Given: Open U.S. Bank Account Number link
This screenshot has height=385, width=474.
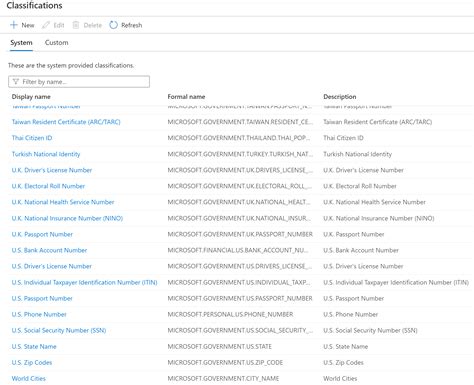Looking at the screenshot, I should 49,250.
